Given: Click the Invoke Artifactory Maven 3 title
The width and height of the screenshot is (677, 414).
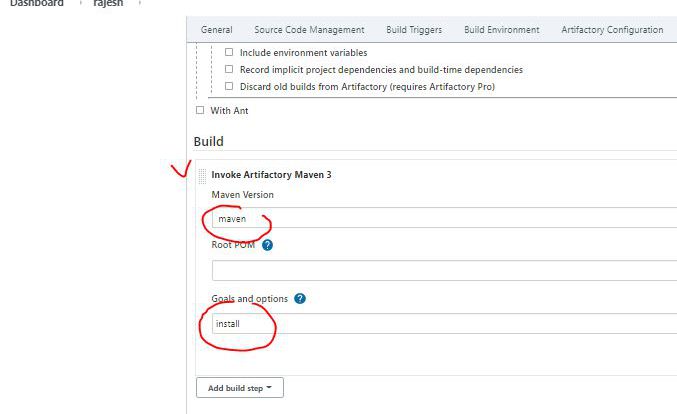Looking at the screenshot, I should [271, 175].
